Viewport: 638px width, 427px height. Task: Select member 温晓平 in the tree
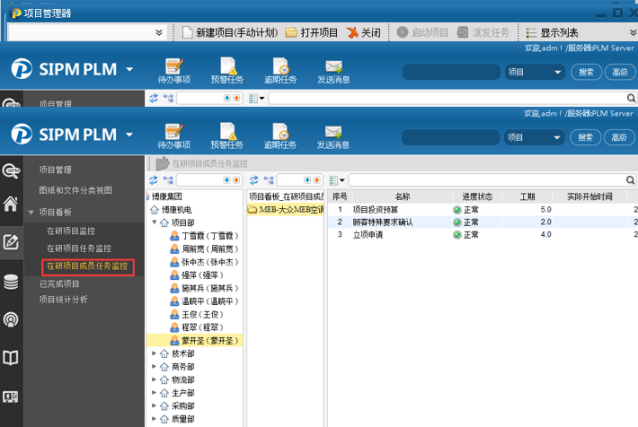209,301
